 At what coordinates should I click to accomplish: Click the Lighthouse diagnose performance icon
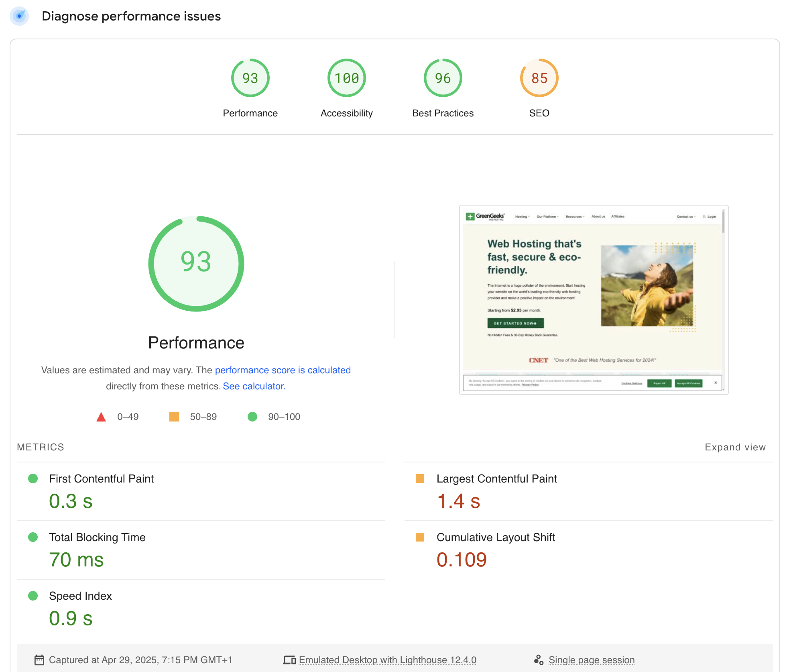pos(19,16)
